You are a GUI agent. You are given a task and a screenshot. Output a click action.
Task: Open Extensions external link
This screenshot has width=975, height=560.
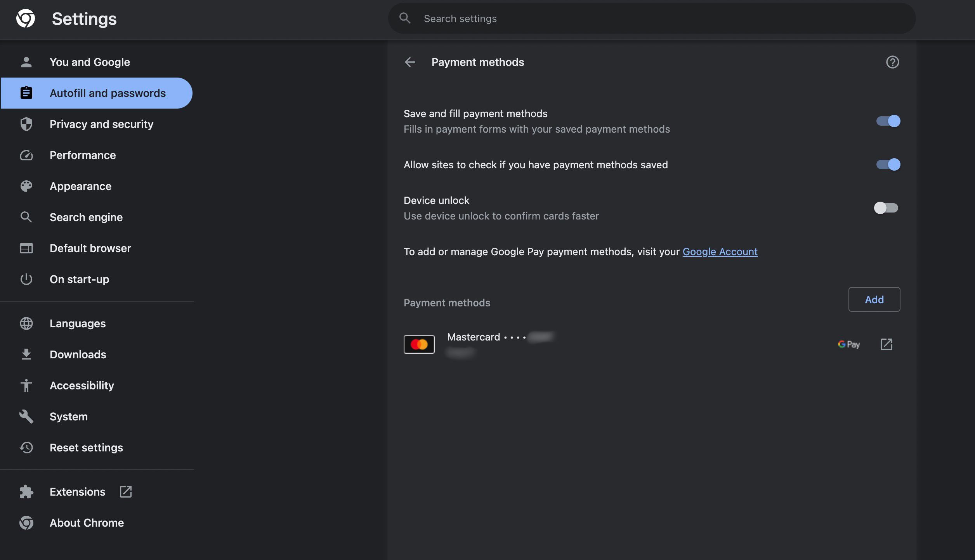point(125,491)
